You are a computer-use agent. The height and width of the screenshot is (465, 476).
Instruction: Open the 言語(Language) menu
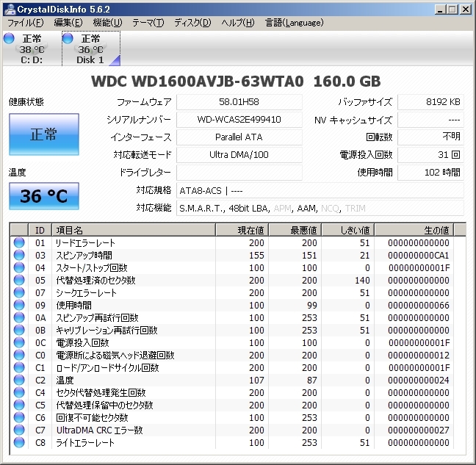coord(293,23)
